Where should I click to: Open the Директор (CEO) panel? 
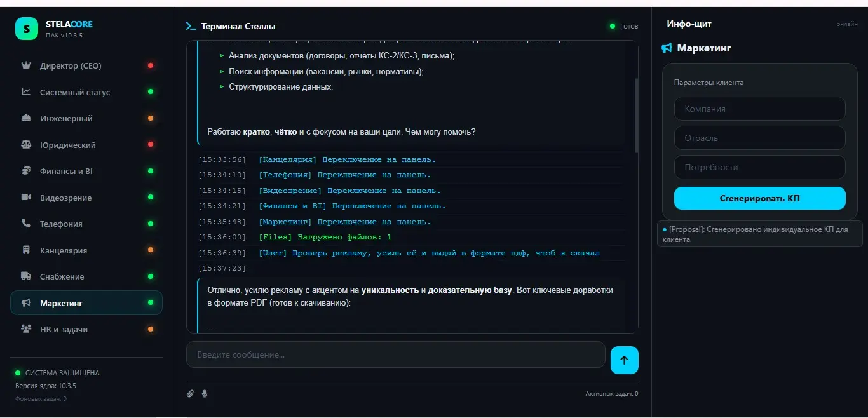coord(86,65)
